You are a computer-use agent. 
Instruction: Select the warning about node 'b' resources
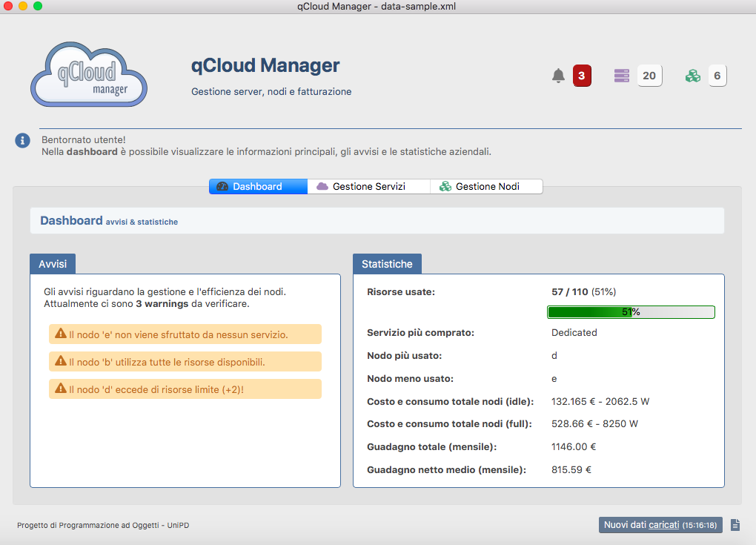point(185,362)
